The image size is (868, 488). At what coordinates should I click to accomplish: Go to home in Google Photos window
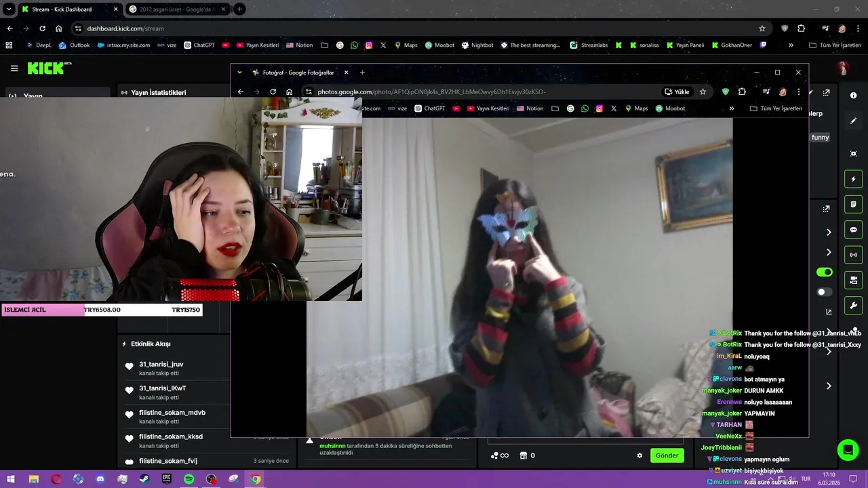(x=290, y=91)
